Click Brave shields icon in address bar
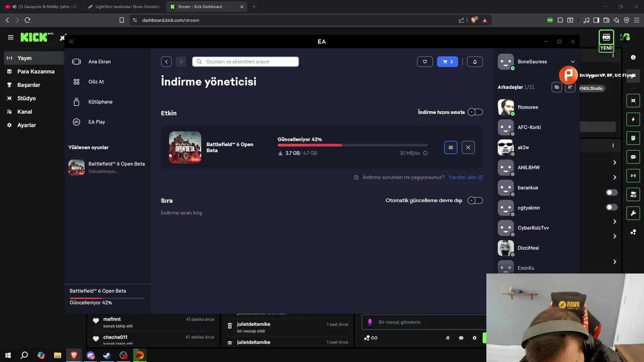The width and height of the screenshot is (644, 362). click(474, 20)
